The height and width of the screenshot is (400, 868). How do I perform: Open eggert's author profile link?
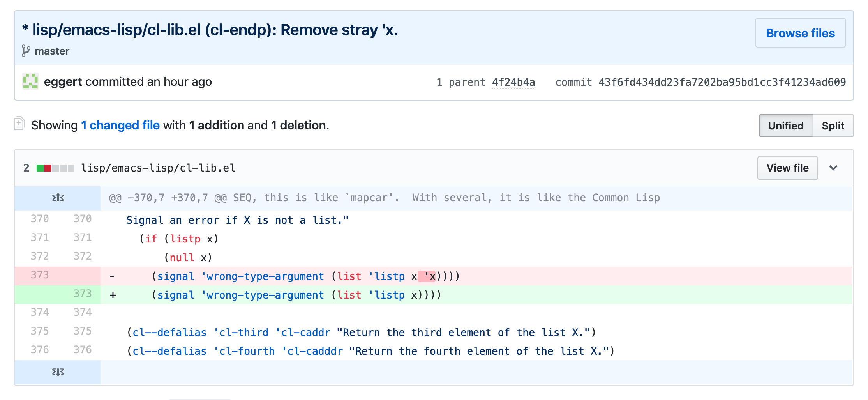click(x=63, y=82)
